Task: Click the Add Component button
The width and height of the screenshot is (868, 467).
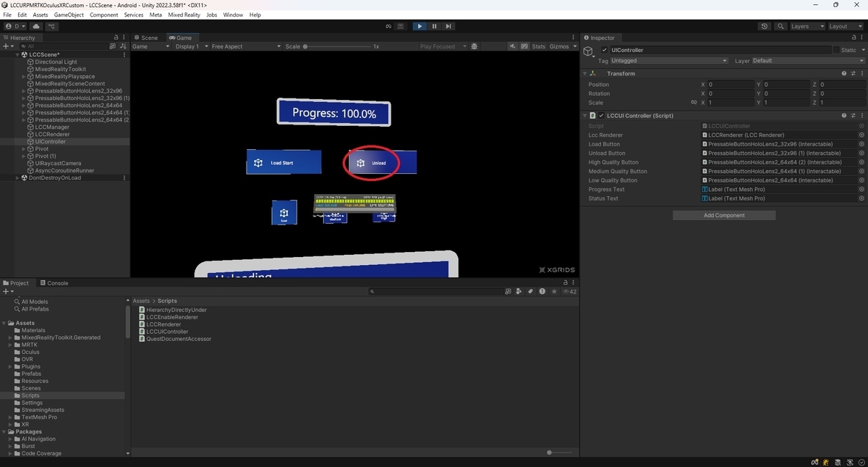Action: [x=724, y=215]
